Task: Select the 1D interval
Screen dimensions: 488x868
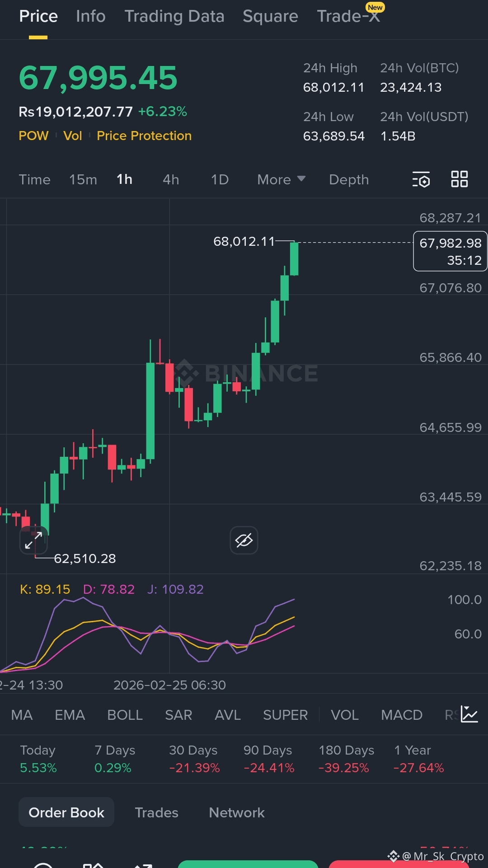Action: click(220, 179)
